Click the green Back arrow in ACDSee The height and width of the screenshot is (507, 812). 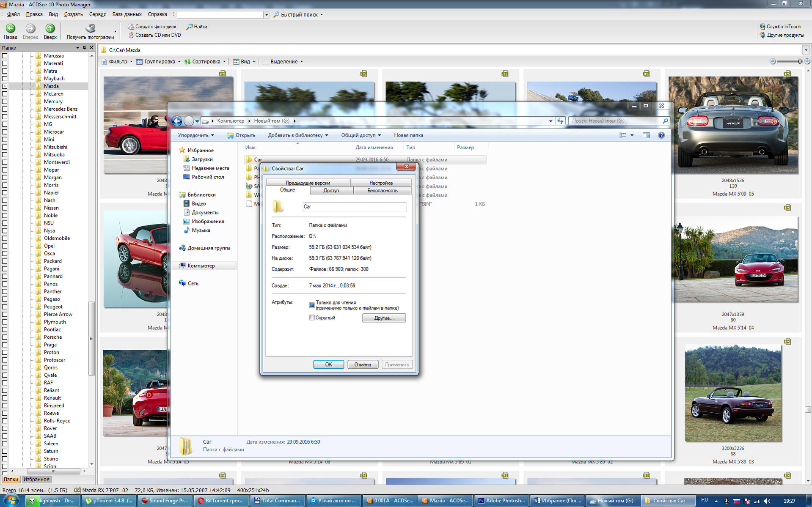pyautogui.click(x=10, y=28)
